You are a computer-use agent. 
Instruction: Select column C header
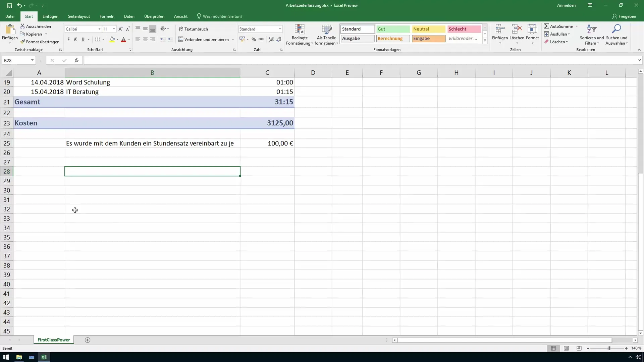(x=267, y=72)
